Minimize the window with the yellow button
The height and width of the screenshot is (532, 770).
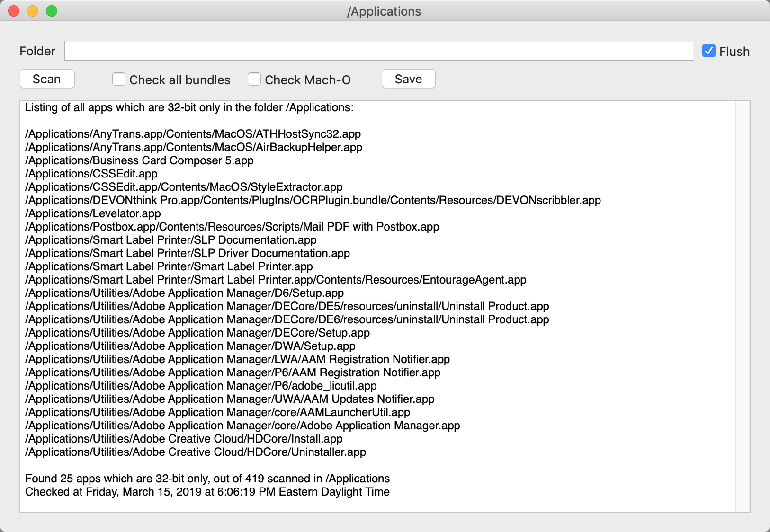(x=33, y=11)
